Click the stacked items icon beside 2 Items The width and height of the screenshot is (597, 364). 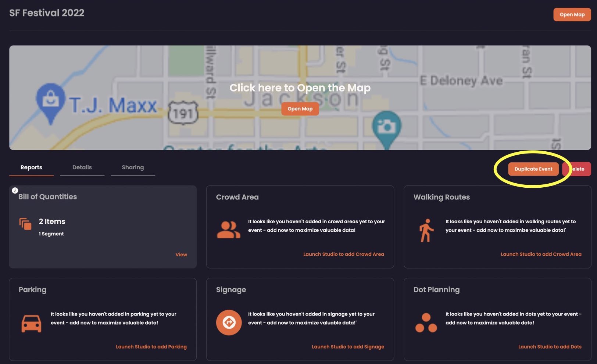click(x=25, y=224)
